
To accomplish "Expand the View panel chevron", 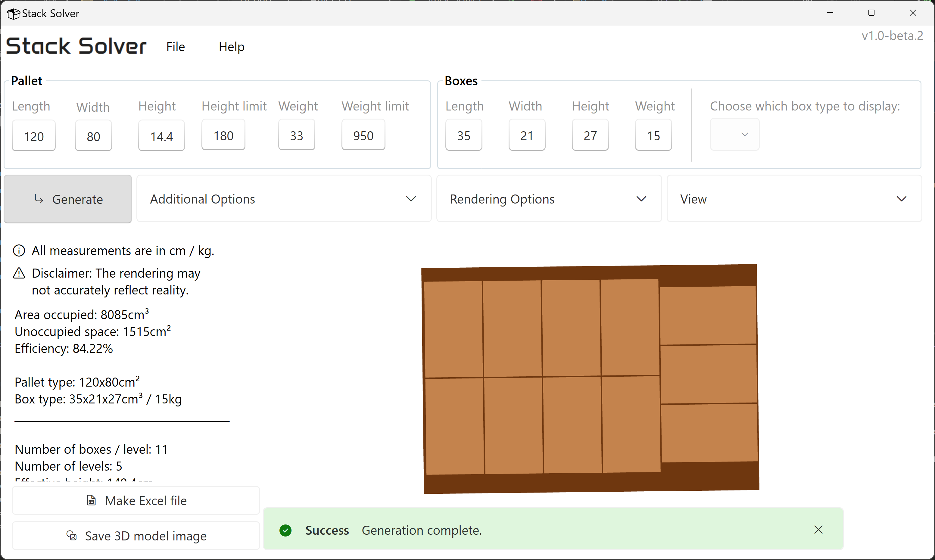I will click(901, 199).
